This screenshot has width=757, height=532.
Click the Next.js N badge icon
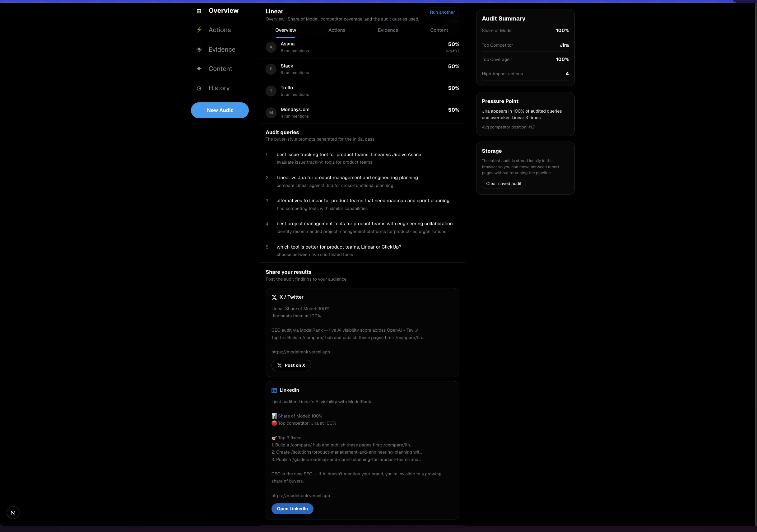click(x=13, y=512)
